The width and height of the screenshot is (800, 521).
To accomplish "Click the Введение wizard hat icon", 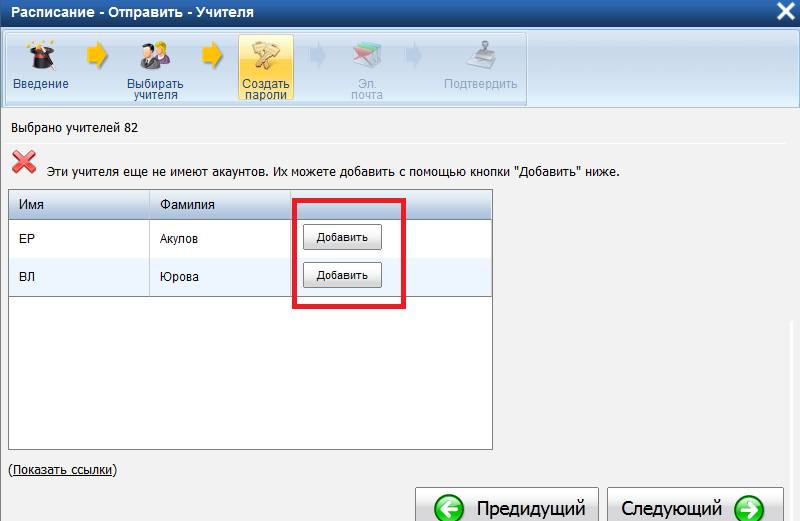I will tap(40, 56).
